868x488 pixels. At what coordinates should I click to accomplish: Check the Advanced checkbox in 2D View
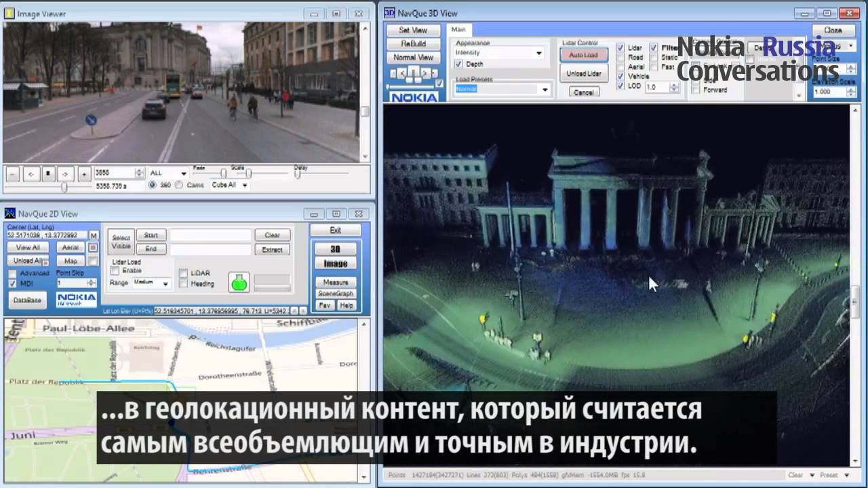coord(12,273)
